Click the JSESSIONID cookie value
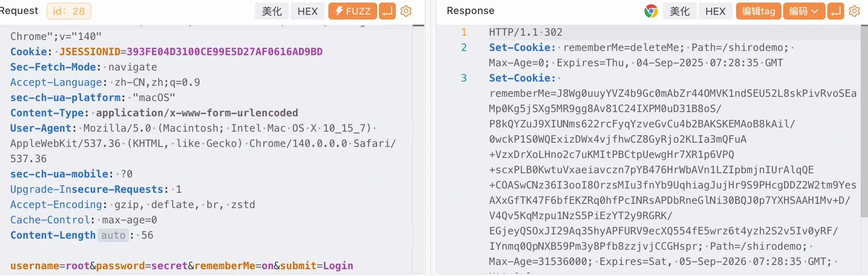 (224, 52)
